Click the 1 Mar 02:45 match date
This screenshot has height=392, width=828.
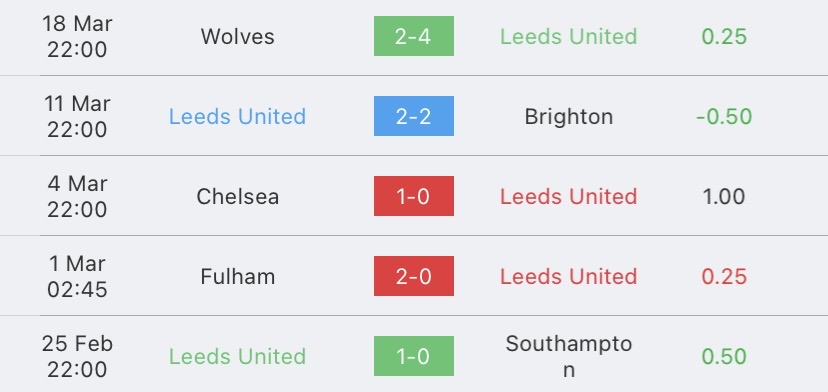[x=77, y=276]
